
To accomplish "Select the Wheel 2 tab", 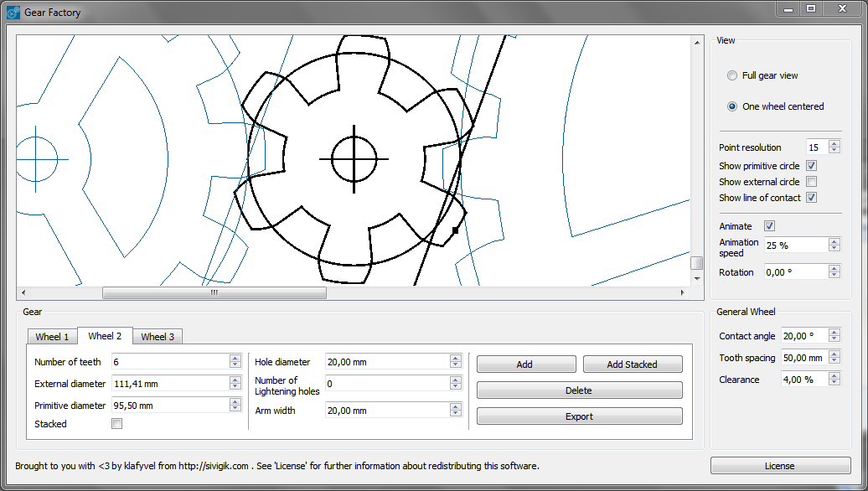I will 105,335.
